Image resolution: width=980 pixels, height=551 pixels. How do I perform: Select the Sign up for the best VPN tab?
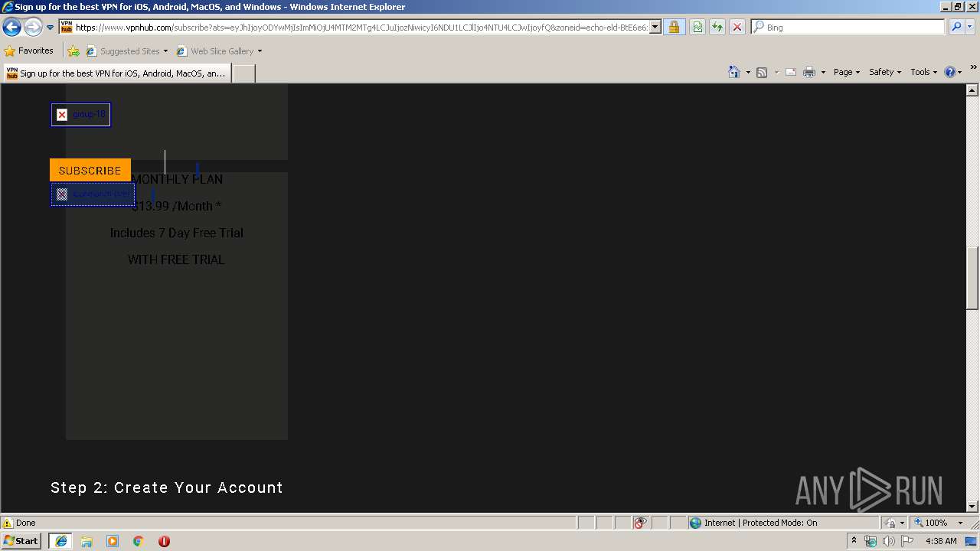click(x=116, y=73)
